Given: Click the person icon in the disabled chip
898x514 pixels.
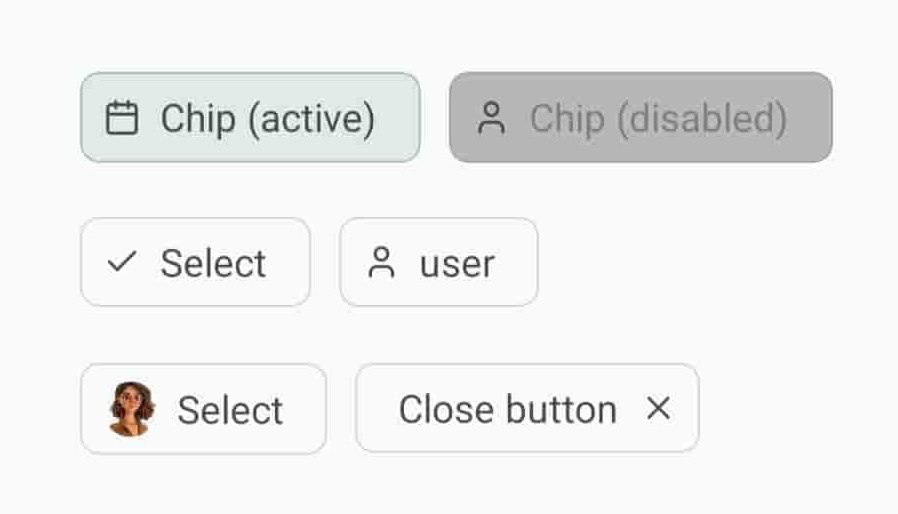Looking at the screenshot, I should [491, 118].
